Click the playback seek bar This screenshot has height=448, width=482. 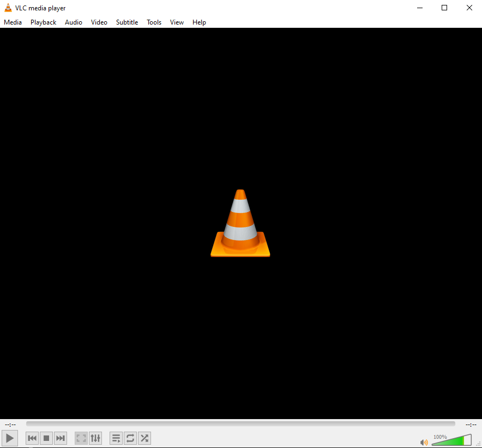(240, 423)
